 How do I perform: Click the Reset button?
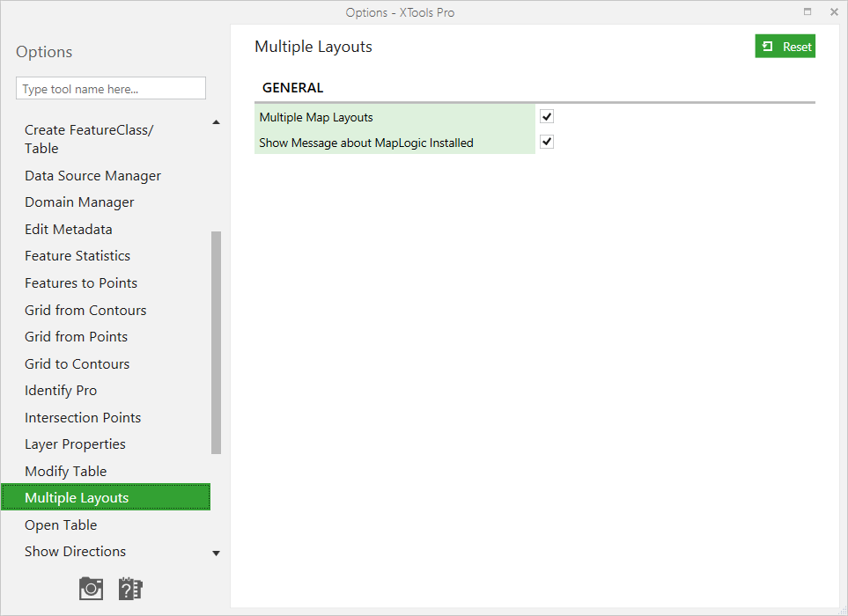pos(785,47)
